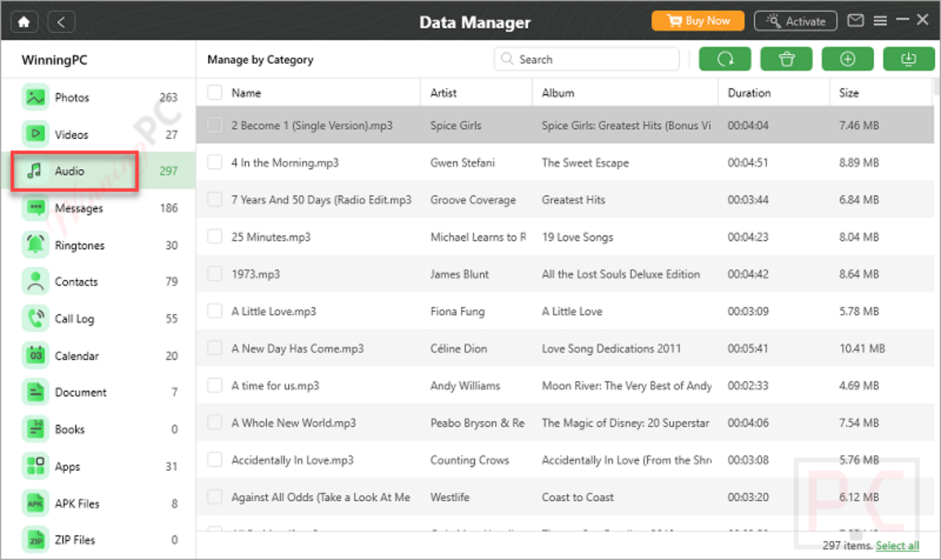Click the A New Day Has Come.mp3 row
Screen dimensions: 941x560
pos(565,348)
